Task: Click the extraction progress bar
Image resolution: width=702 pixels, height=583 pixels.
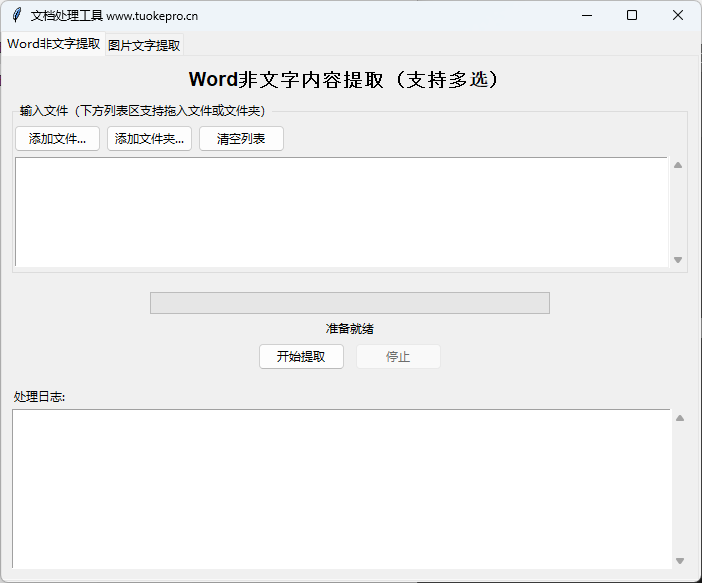Action: click(349, 303)
